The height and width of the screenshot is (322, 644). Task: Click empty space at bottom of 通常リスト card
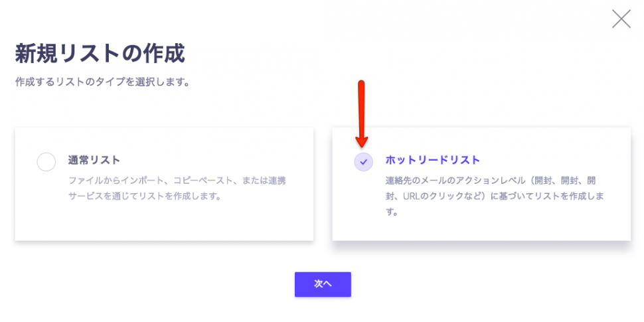(x=164, y=226)
